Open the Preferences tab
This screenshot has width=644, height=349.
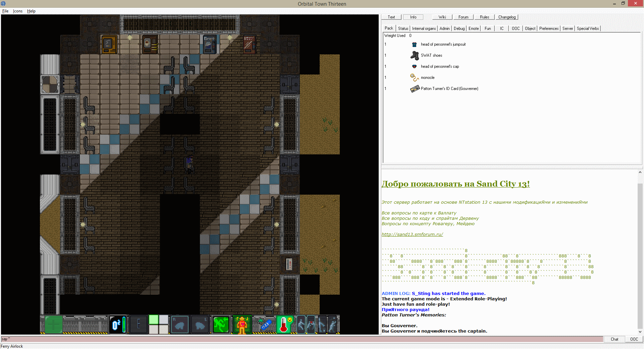(x=549, y=29)
